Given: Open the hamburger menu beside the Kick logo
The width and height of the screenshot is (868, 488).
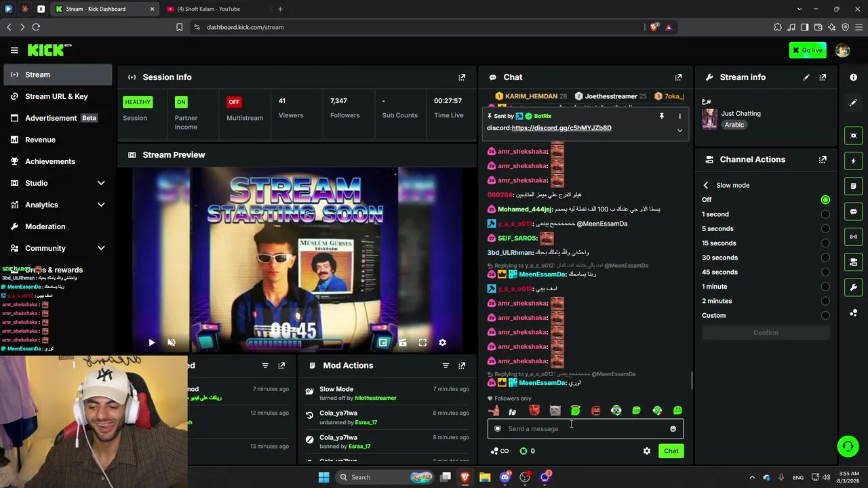Looking at the screenshot, I should [14, 50].
